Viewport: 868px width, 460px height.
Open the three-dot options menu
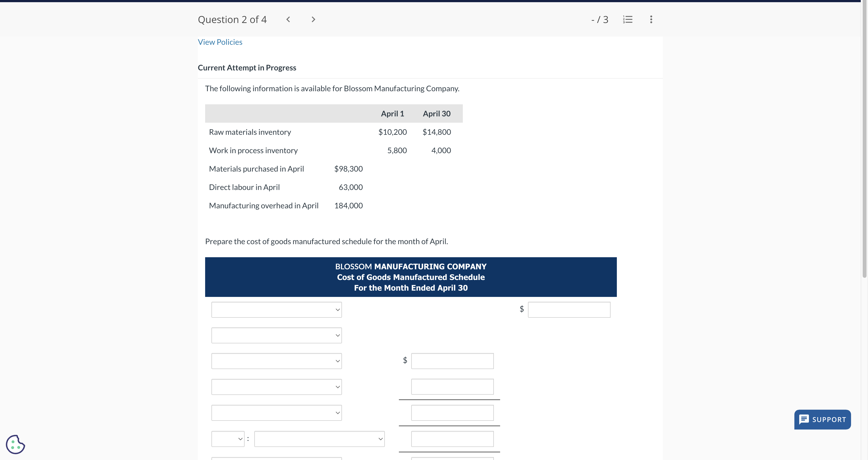[x=651, y=19]
